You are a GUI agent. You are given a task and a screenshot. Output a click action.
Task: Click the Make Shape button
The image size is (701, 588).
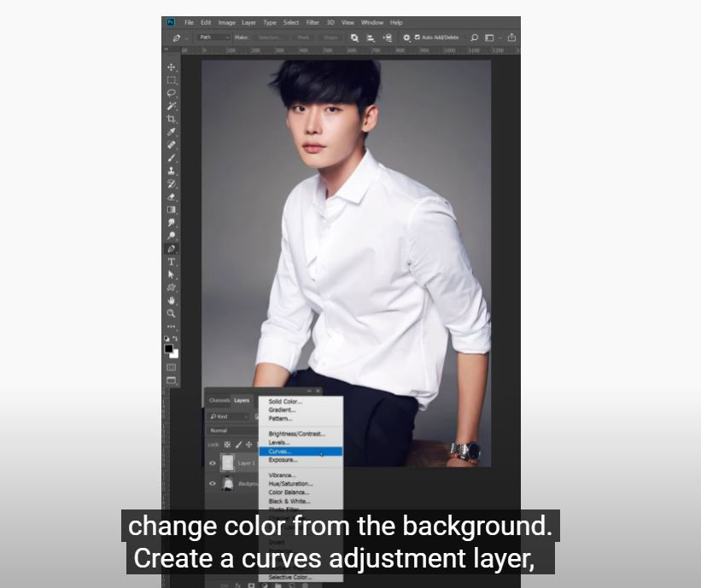(x=330, y=38)
